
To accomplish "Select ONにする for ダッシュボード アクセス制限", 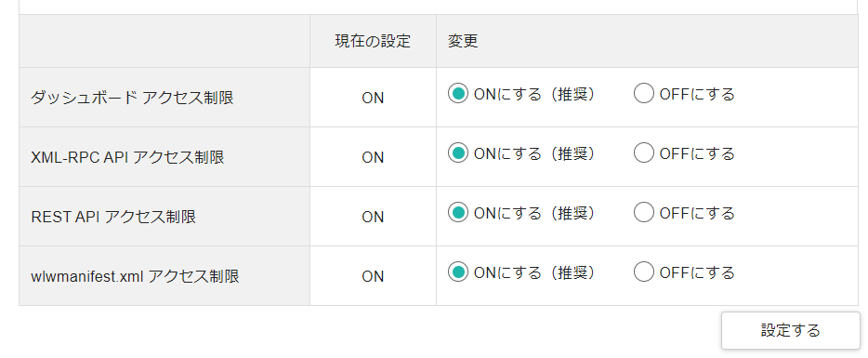I will click(x=458, y=94).
